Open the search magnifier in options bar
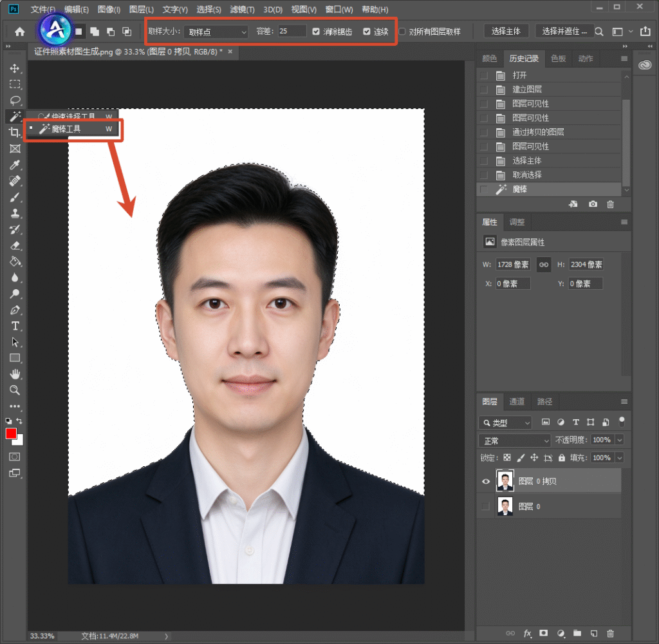The image size is (659, 644). point(599,32)
